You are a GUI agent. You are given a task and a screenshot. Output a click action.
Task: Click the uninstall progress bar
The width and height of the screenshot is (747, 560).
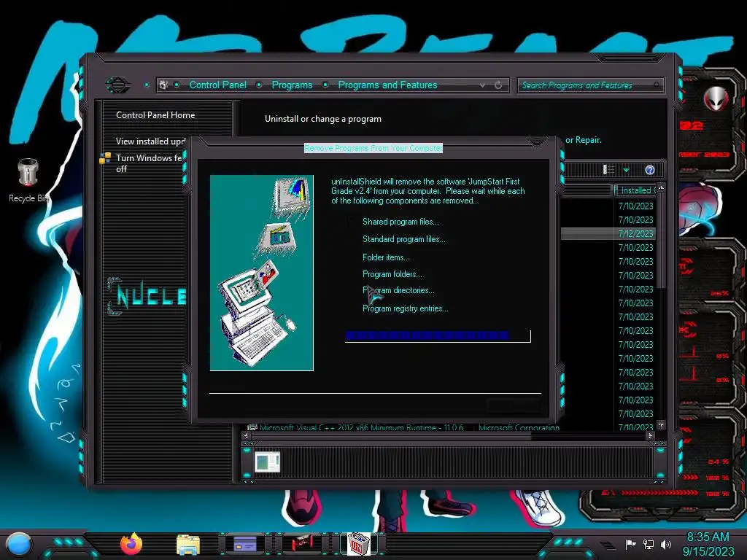pyautogui.click(x=438, y=336)
